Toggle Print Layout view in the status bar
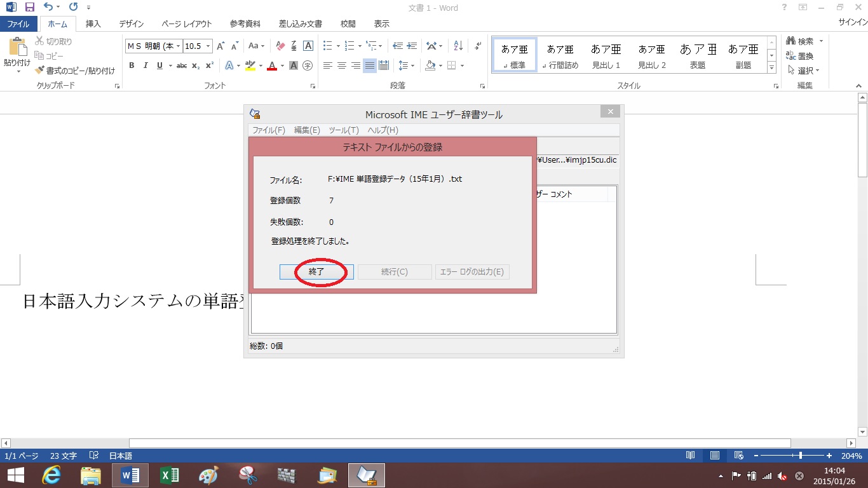The width and height of the screenshot is (868, 488). (715, 456)
